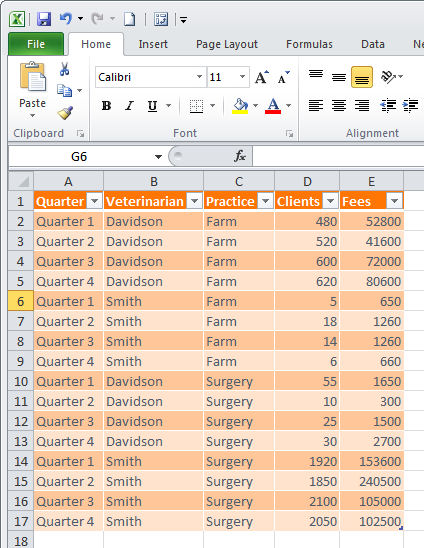Select row 17 header

21,521
